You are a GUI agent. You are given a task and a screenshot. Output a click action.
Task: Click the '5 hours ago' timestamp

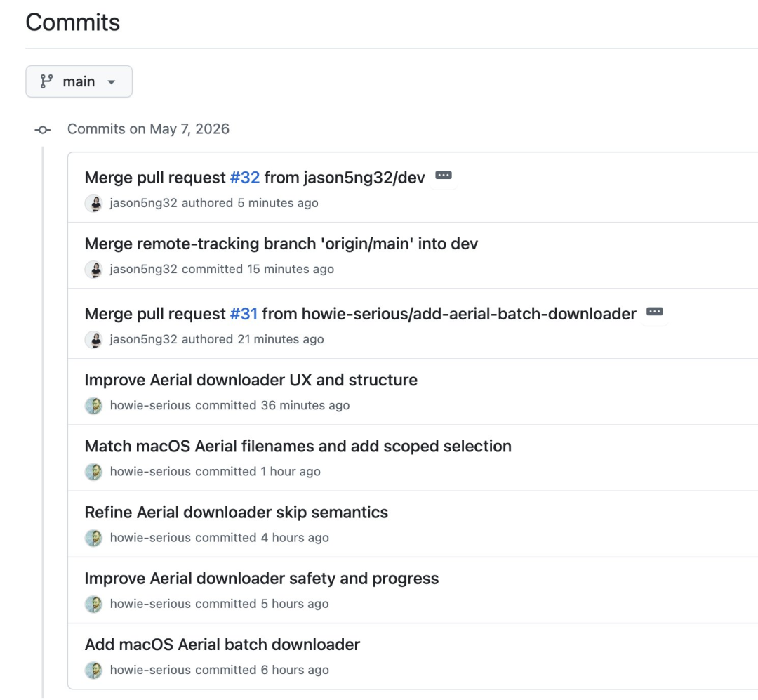tap(295, 604)
